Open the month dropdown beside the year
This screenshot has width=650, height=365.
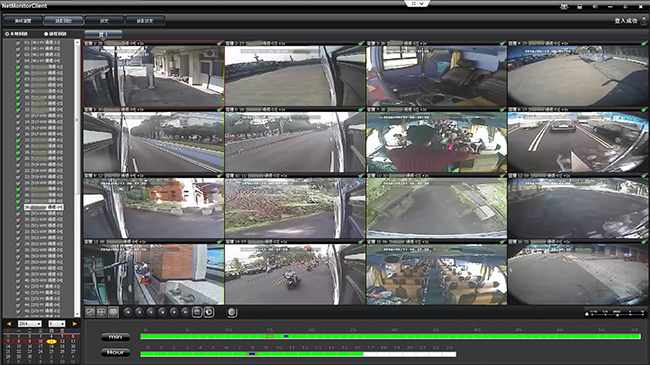click(x=57, y=324)
